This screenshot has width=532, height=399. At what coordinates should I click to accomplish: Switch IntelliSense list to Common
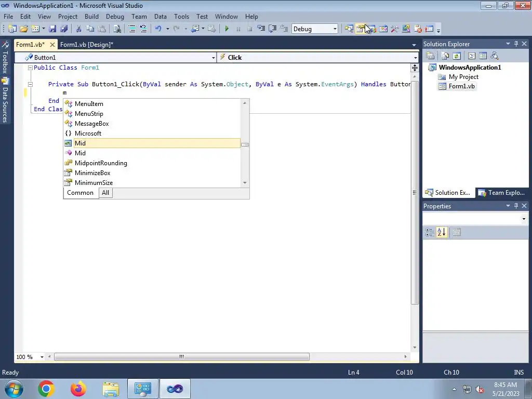[81, 193]
